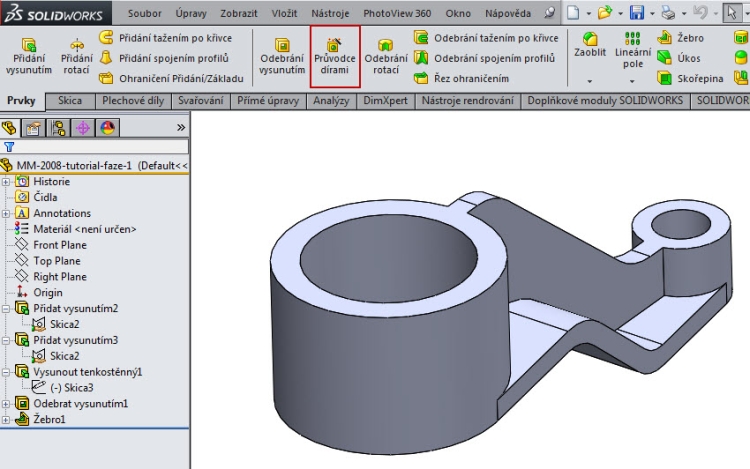
Task: Select the Přidání rotací tool
Action: coord(77,56)
